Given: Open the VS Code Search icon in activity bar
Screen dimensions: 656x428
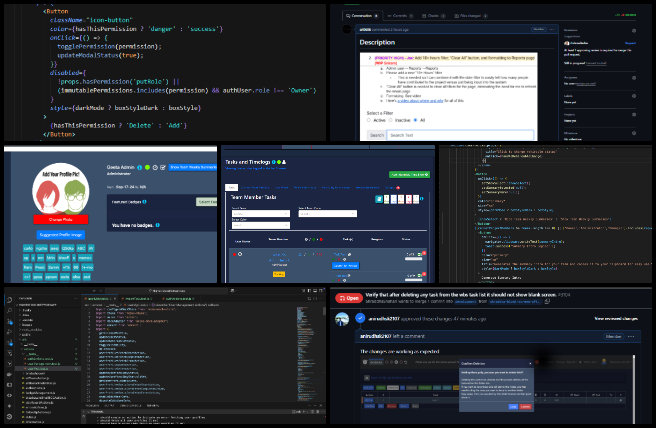Looking at the screenshot, I should [9, 310].
